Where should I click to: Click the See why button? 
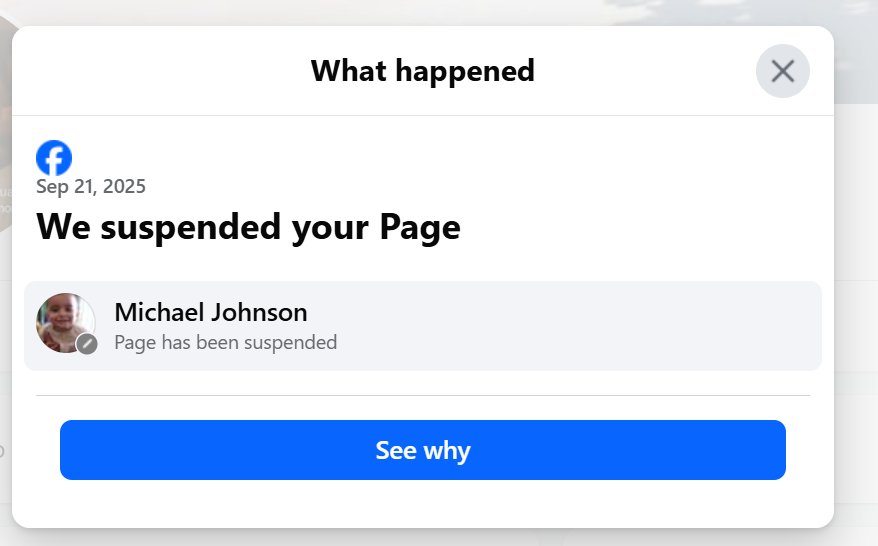[x=423, y=450]
